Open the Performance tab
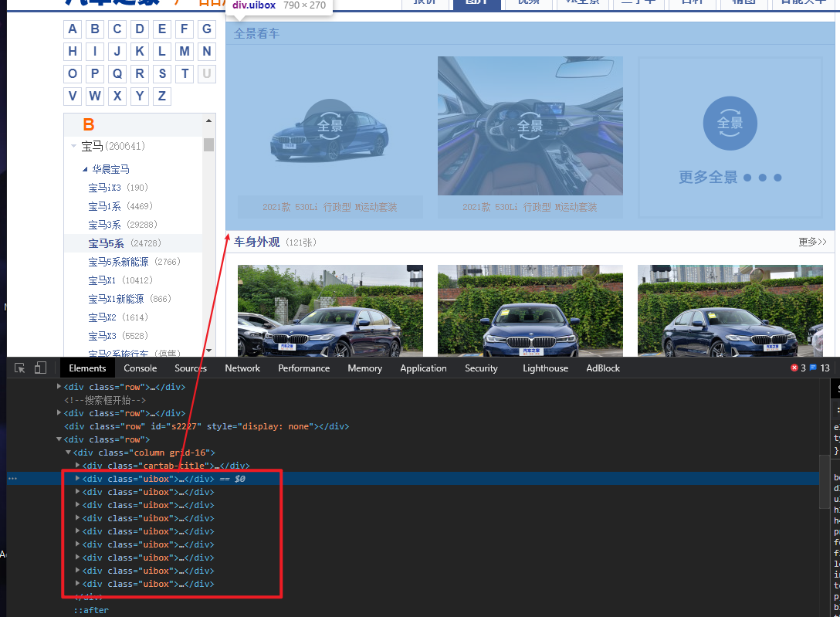This screenshot has height=617, width=840. pos(303,368)
